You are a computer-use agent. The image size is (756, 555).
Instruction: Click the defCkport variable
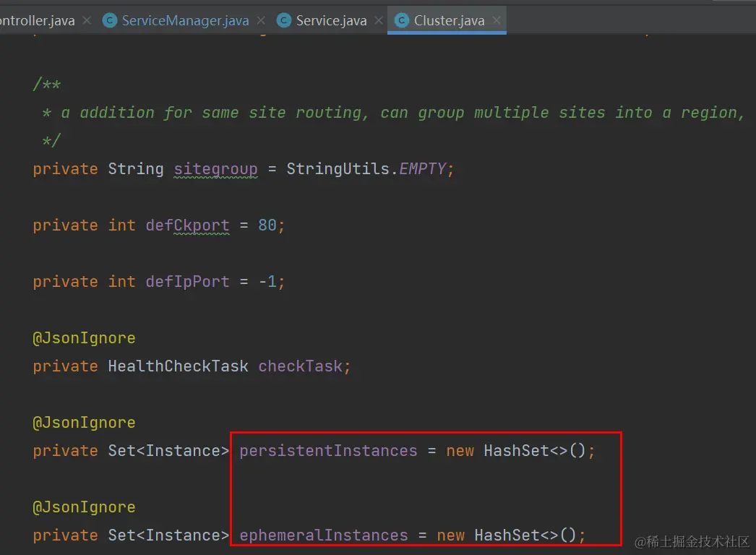point(187,225)
